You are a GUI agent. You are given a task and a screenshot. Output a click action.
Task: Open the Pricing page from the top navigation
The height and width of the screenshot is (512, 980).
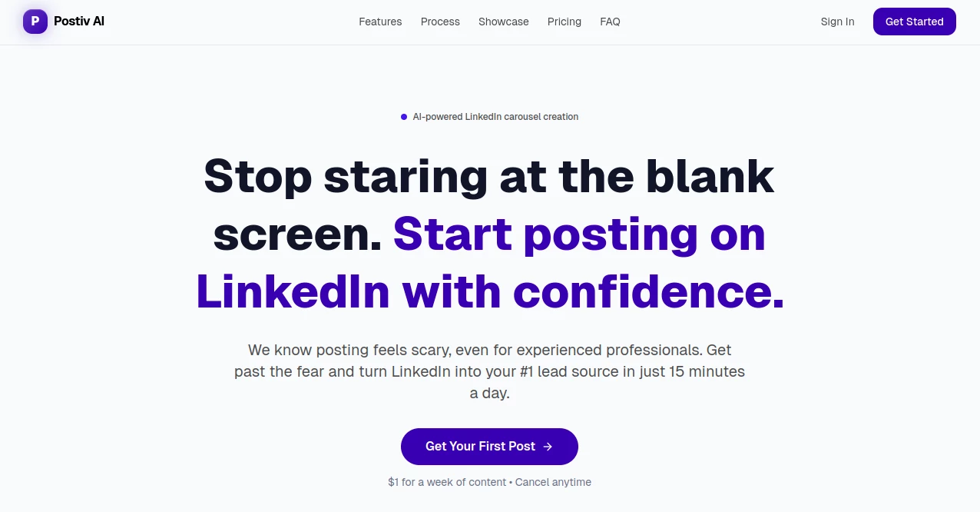(564, 22)
